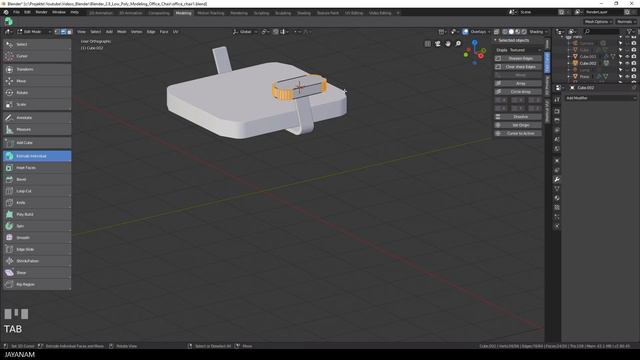Open the Add Modifier dropdown
Viewport: 640px width, 360px height.
600,98
